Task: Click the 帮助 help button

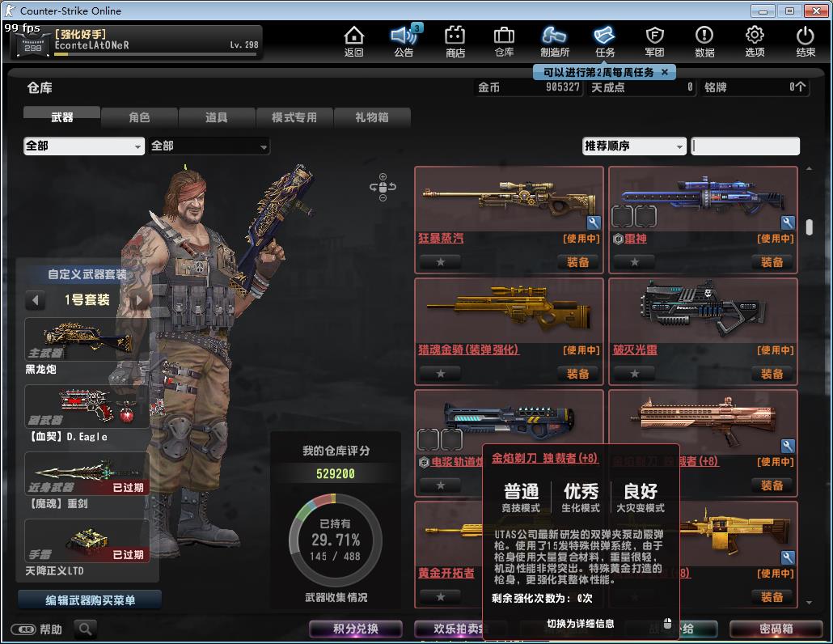Action: click(x=36, y=629)
